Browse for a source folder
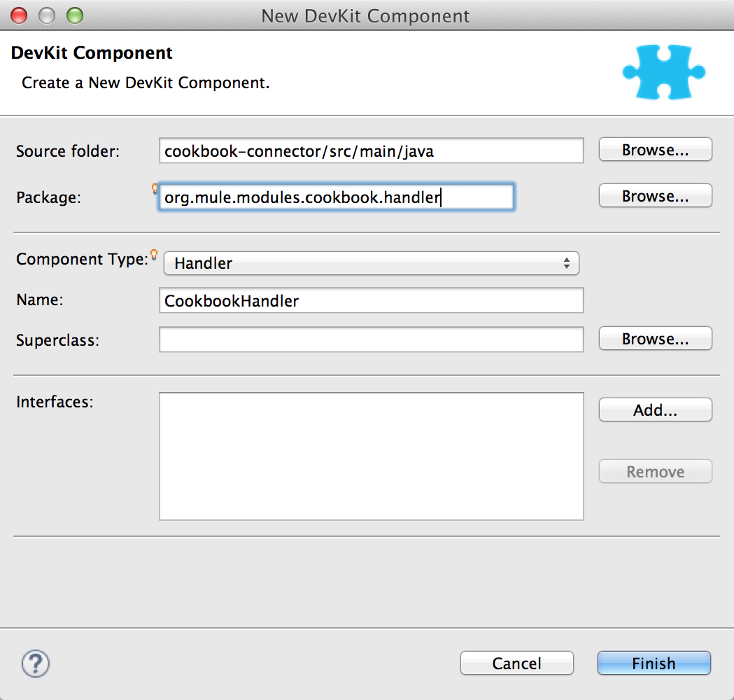 tap(654, 149)
